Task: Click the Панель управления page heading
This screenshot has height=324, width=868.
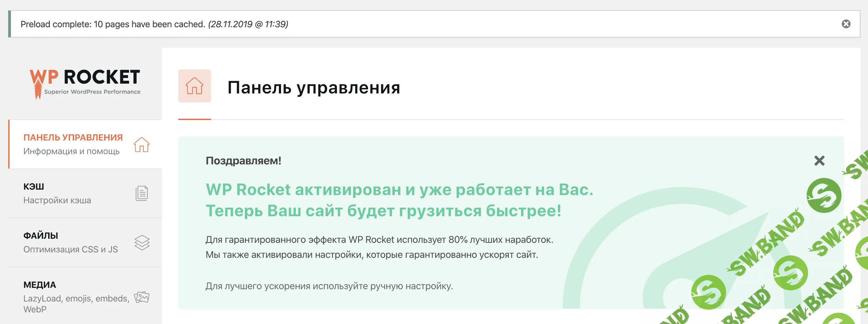Action: (313, 88)
